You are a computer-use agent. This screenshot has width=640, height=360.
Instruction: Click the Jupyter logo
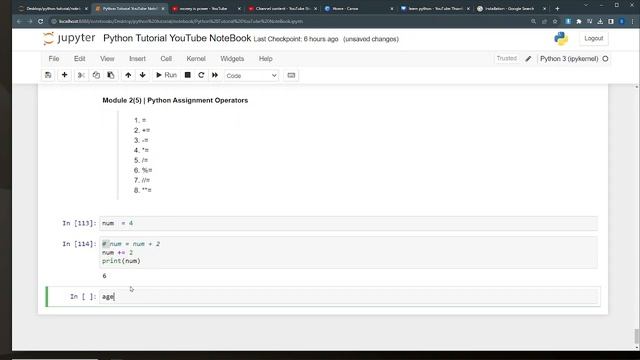(69, 38)
